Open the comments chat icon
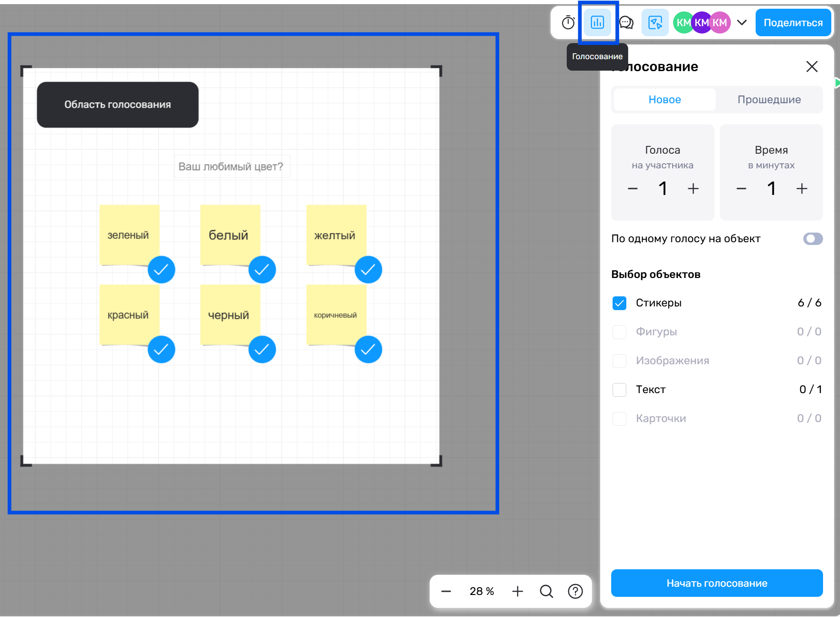This screenshot has height=617, width=840. tap(626, 22)
